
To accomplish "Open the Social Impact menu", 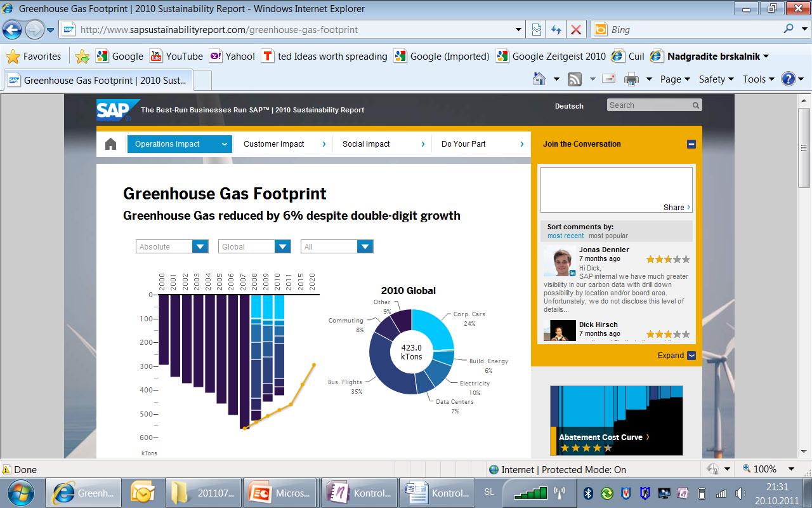I will [383, 144].
